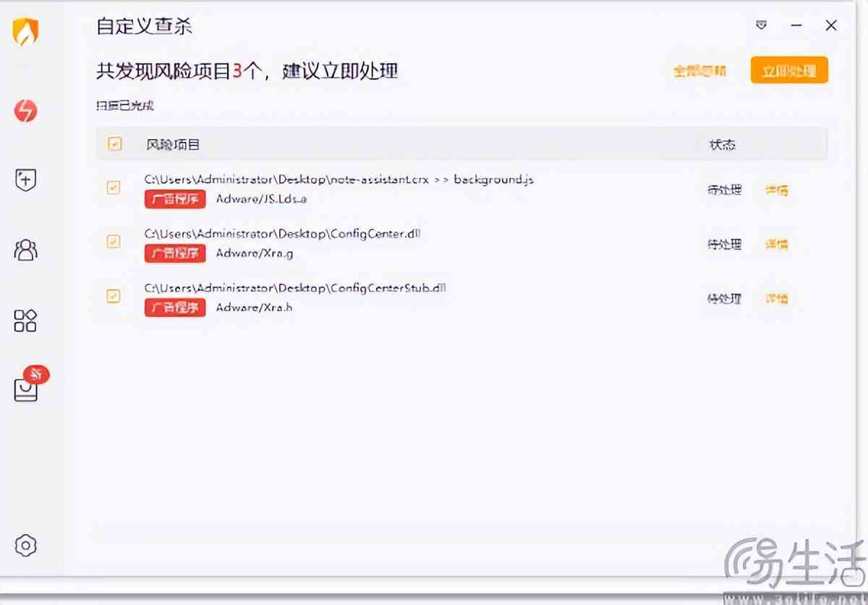Open the security toolbox grid icon
The image size is (868, 605).
(26, 321)
